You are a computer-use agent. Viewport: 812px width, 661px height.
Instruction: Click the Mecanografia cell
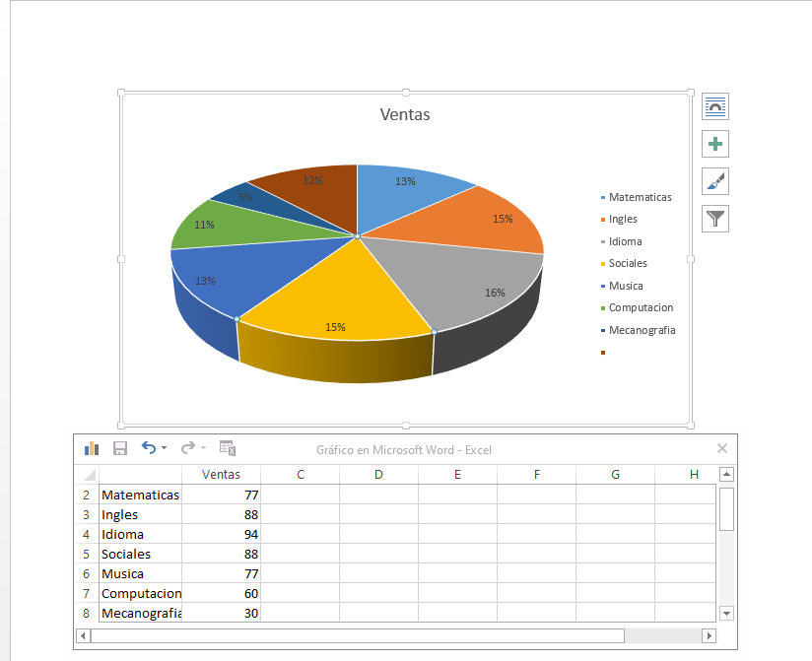tap(140, 613)
